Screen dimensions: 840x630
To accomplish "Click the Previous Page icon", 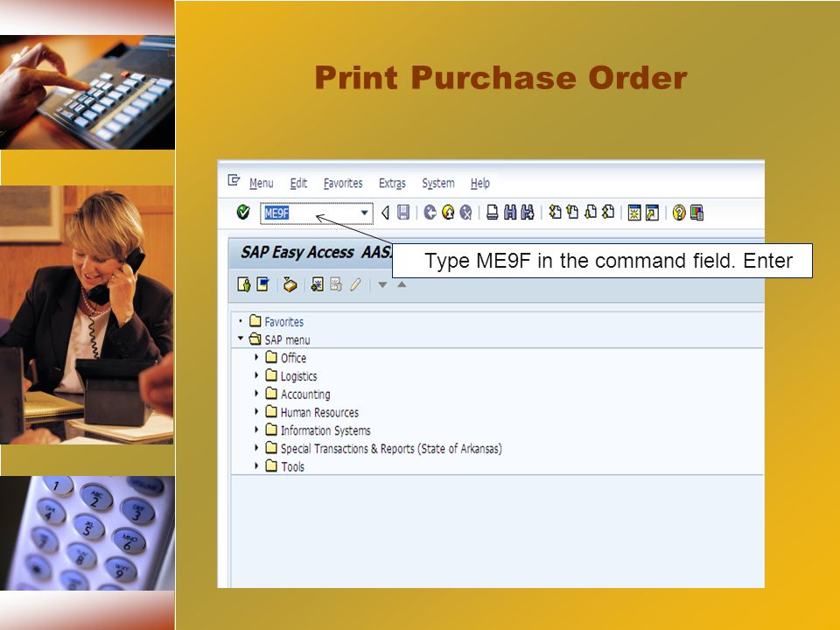I will (572, 212).
